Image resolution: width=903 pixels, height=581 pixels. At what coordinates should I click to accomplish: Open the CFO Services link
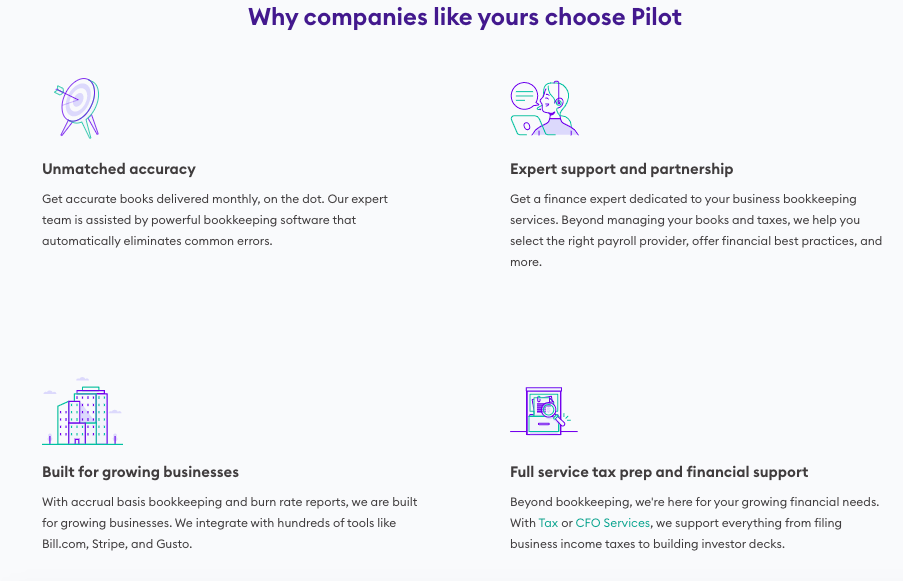[x=613, y=523]
